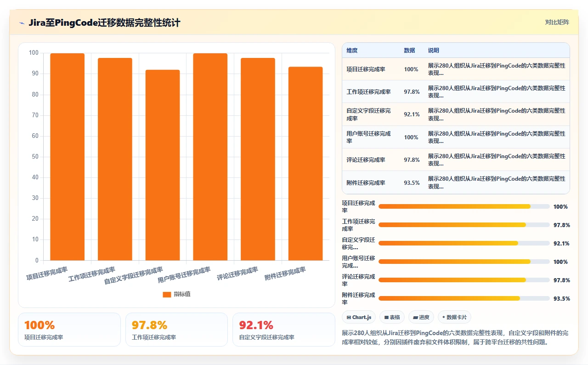Click the 附件迁移完成率 bar in the chart
The image size is (588, 365).
tap(305, 164)
